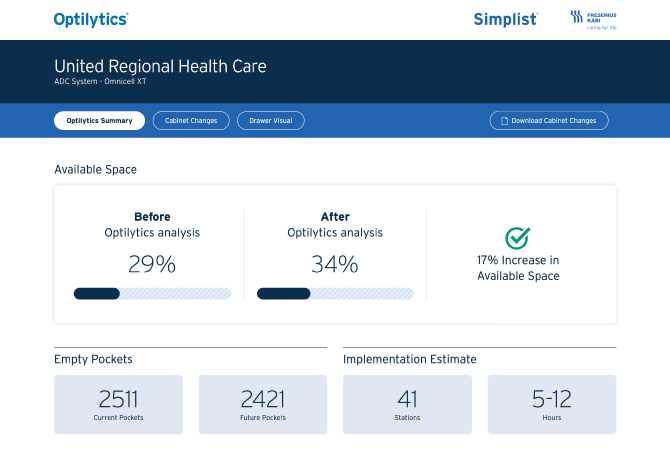Click the United Regional Health Care title
Image resolution: width=670 pixels, height=464 pixels.
160,67
